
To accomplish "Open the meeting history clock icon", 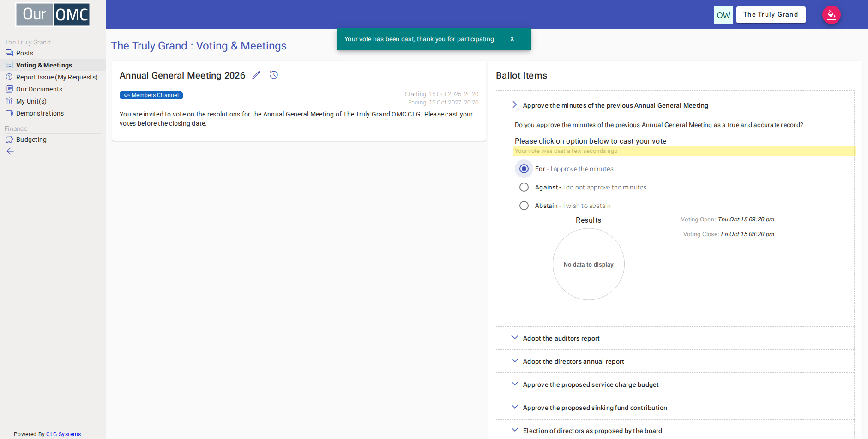I will coord(274,75).
